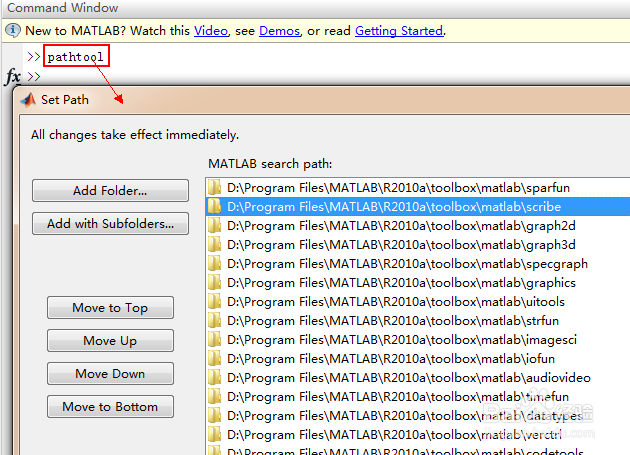Click the folder icon of the strfun path
630x455 pixels.
(x=215, y=321)
